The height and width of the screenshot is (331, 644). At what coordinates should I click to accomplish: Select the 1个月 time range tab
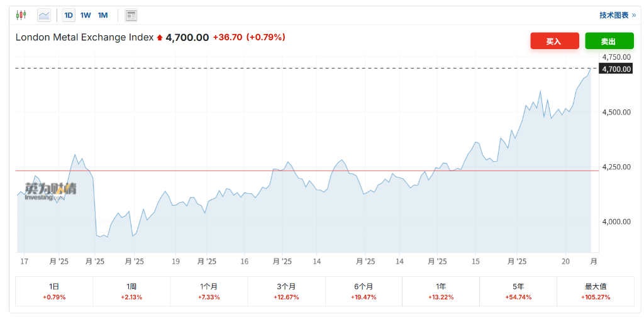point(209,291)
